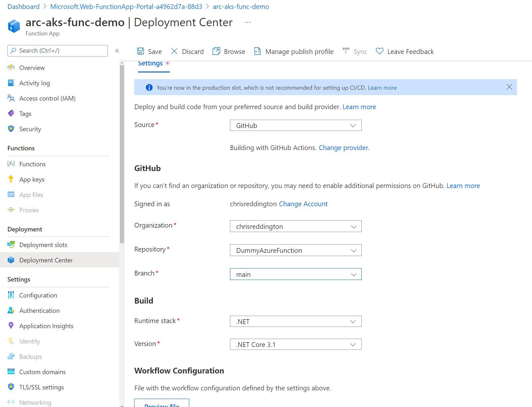
Task: Click the Manage publish profile icon
Action: [x=257, y=51]
